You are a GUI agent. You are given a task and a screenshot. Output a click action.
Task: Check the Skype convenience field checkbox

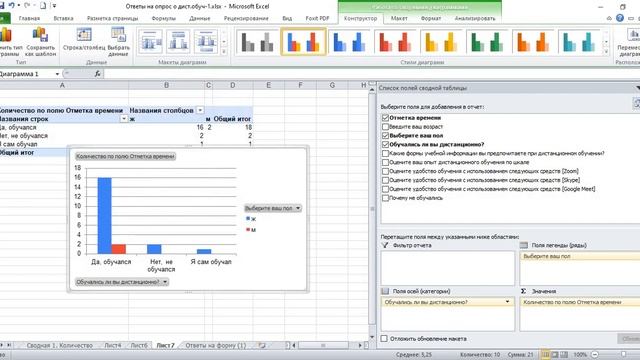point(385,180)
